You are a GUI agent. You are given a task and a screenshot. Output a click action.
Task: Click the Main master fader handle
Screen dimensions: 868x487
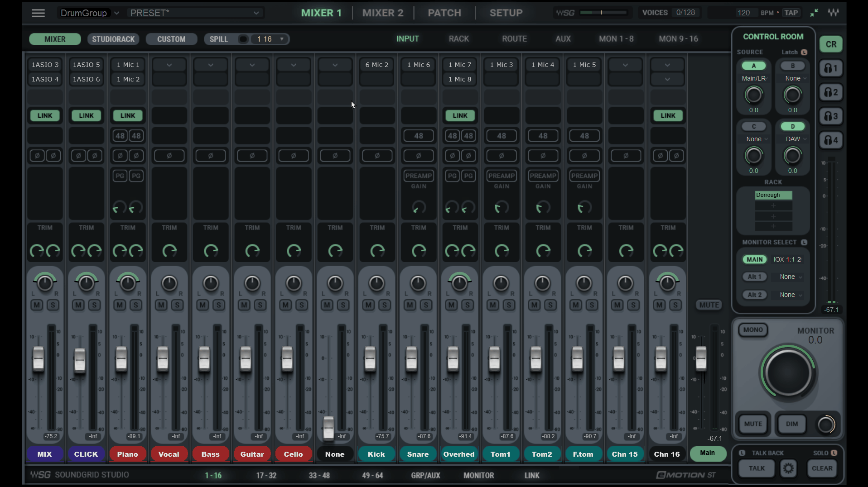pyautogui.click(x=701, y=358)
